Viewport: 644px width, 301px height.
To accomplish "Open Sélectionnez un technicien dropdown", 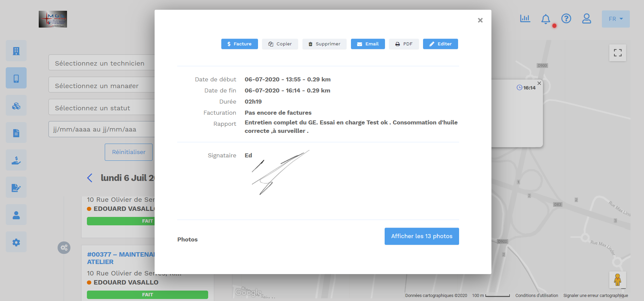I will (102, 63).
